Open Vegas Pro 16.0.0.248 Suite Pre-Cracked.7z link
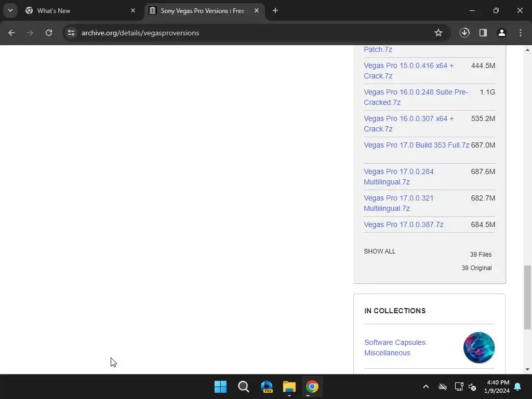This screenshot has height=399, width=532. (416, 97)
